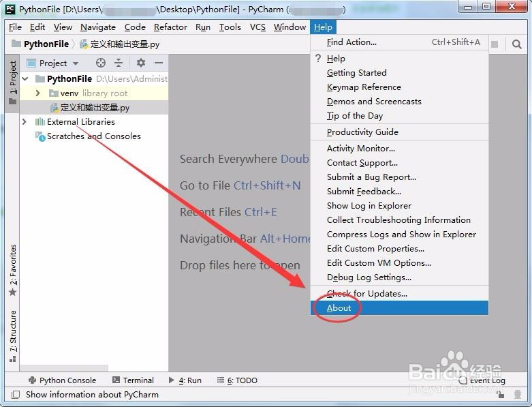
Task: Open the Code menu
Action: point(135,27)
